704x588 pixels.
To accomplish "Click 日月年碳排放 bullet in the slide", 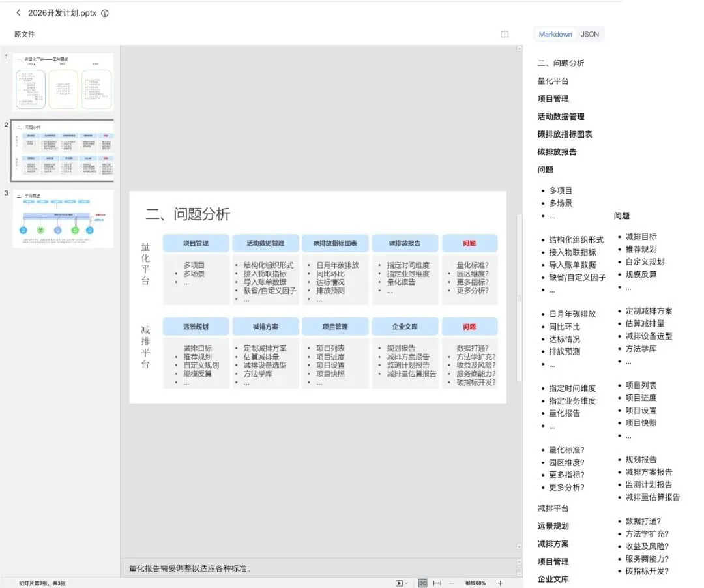I will 338,265.
